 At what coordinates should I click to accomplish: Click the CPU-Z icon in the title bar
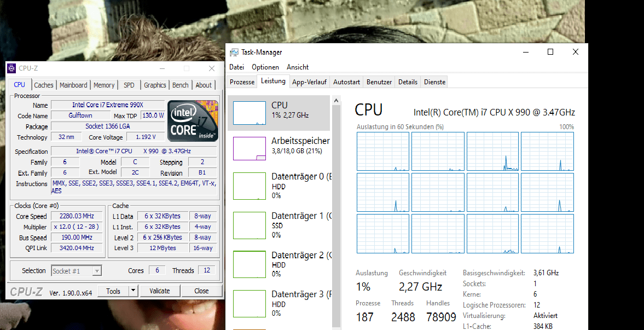tap(11, 68)
